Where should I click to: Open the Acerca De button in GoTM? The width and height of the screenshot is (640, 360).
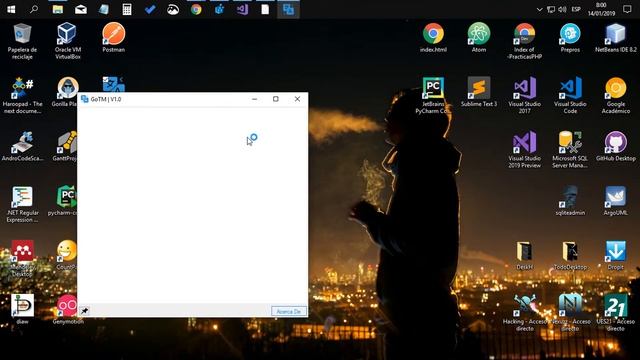289,311
